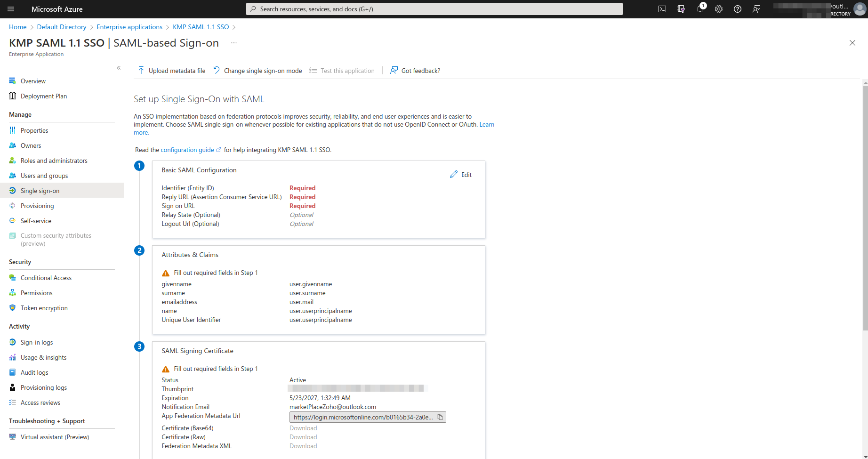
Task: Open the configuration guide link
Action: click(187, 150)
